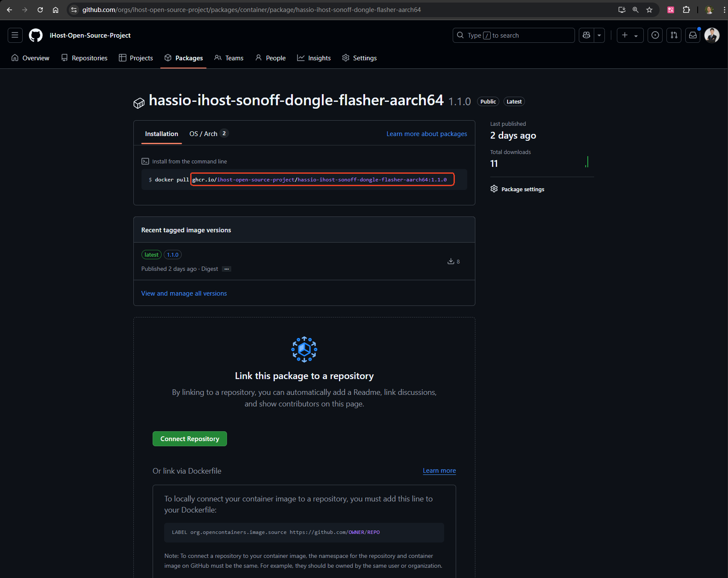Open the Pull requests icon in header

tap(674, 35)
